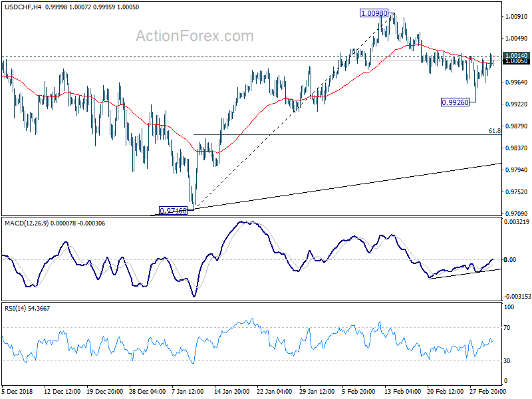
Task: Click the 0.98370 price axis value
Action: pos(517,148)
